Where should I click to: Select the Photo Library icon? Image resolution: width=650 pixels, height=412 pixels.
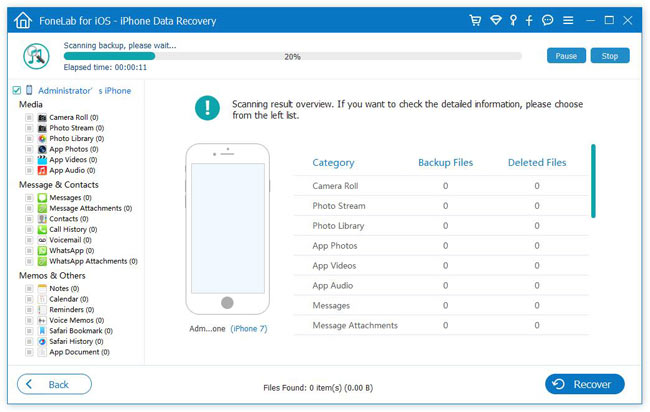click(42, 138)
